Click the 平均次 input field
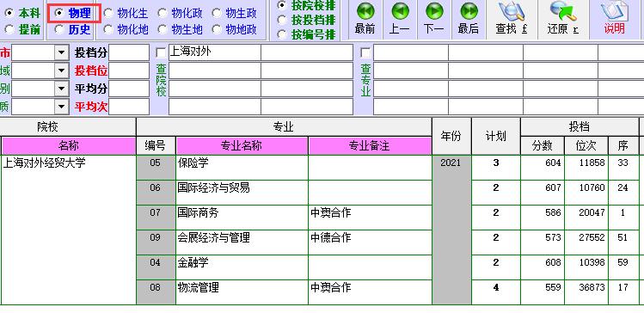The height and width of the screenshot is (313, 644). (x=129, y=107)
